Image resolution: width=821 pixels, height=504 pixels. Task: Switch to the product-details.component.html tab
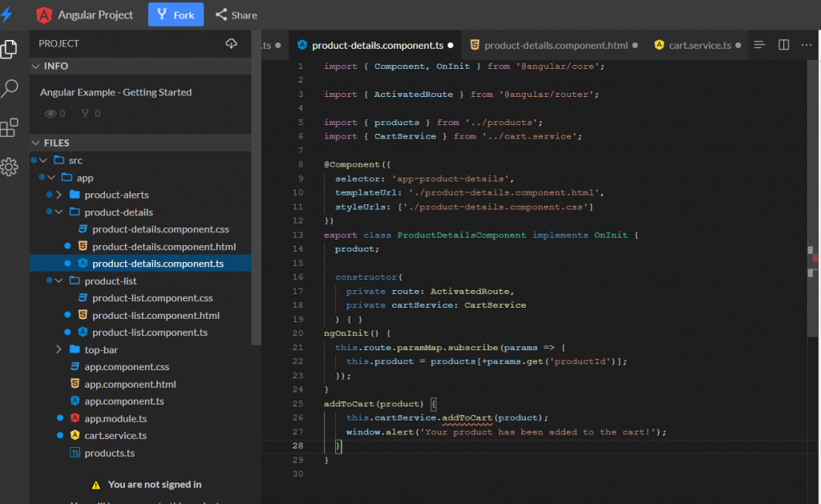pos(555,46)
